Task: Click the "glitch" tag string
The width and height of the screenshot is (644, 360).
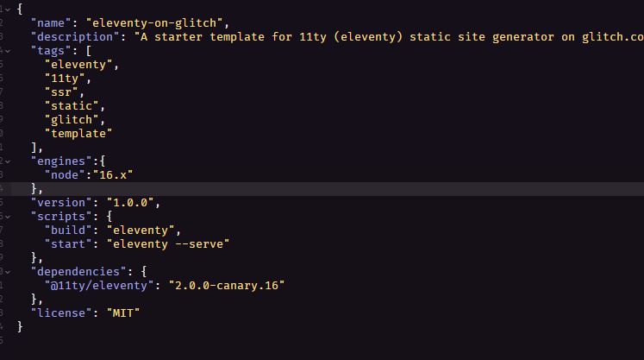Action: [72, 120]
